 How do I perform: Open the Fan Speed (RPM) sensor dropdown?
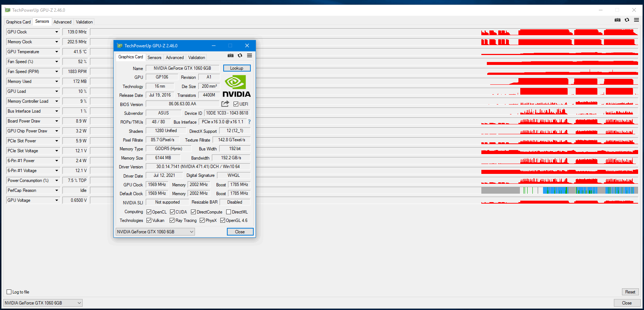tap(57, 72)
